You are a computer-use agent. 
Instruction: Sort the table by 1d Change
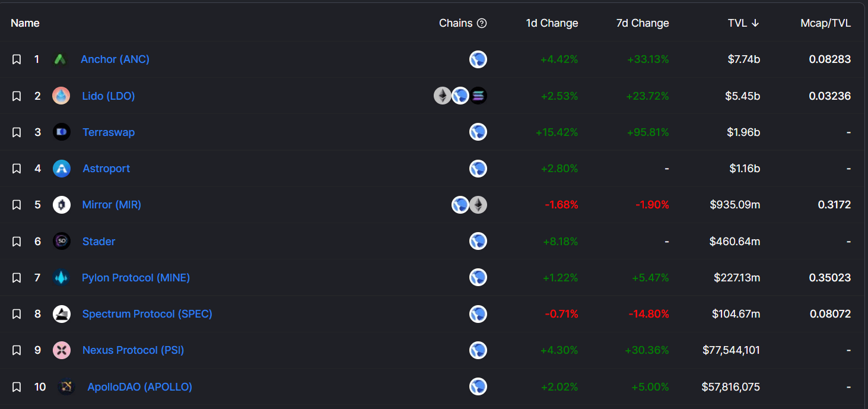pos(552,23)
